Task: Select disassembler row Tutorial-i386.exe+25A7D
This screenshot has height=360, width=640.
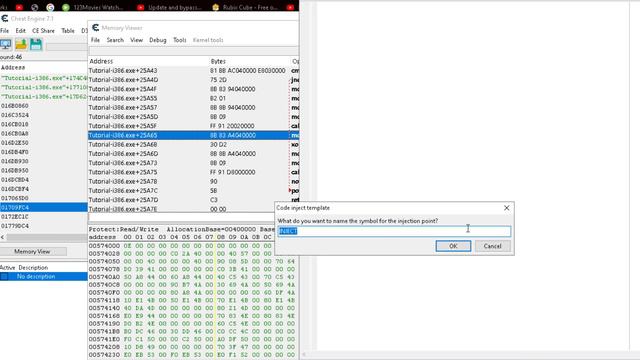Action: (x=193, y=200)
